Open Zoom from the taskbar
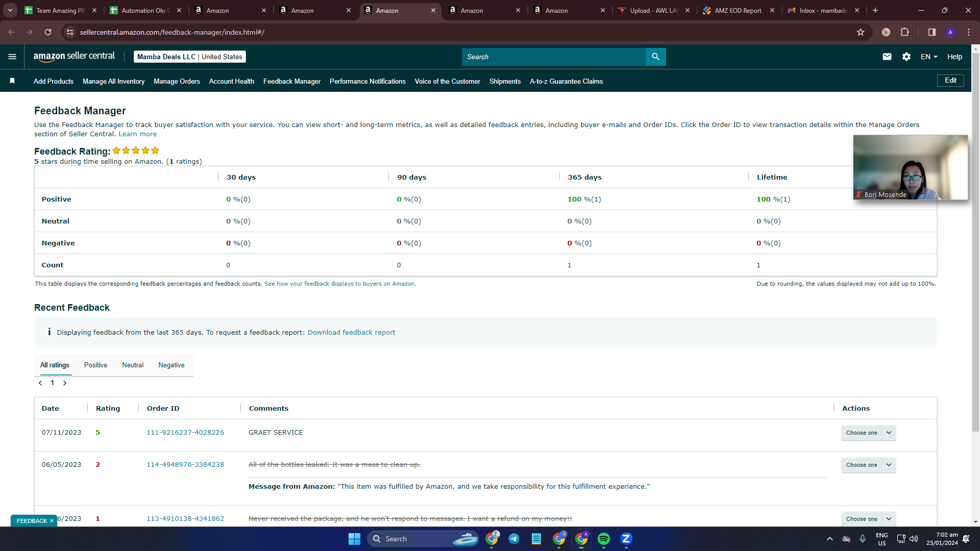This screenshot has height=551, width=980. coord(626,539)
